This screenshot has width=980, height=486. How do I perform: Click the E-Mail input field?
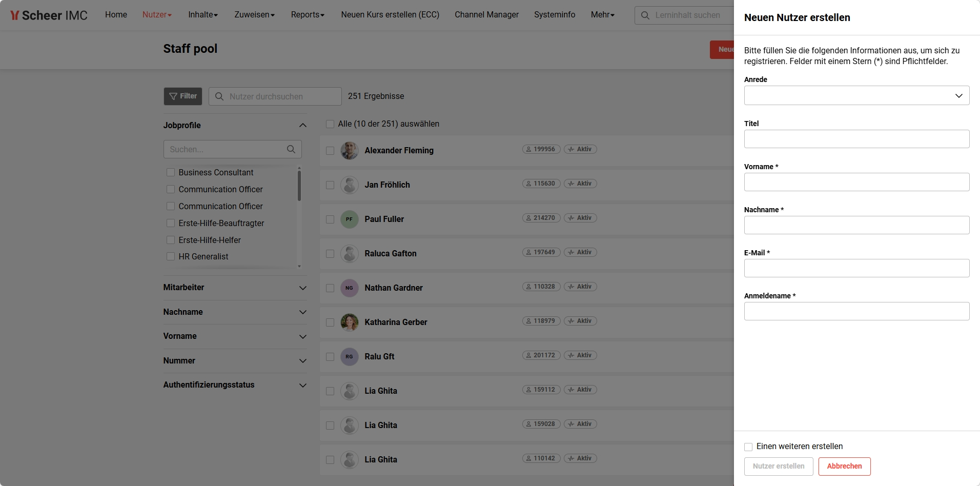pyautogui.click(x=856, y=268)
